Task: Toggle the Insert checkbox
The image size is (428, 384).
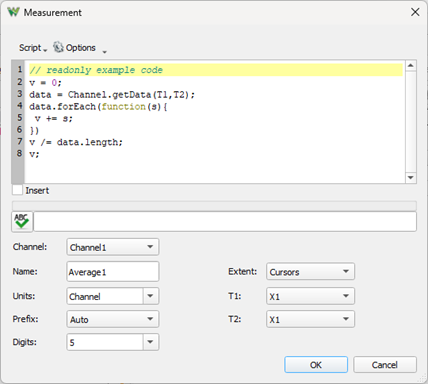Action: 17,190
